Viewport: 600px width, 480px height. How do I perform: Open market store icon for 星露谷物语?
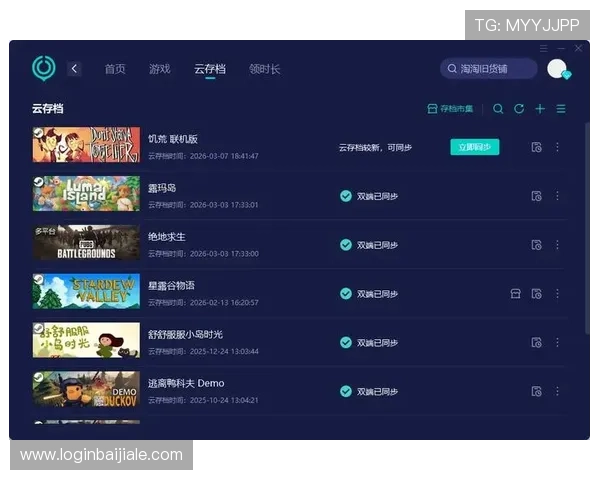pyautogui.click(x=515, y=294)
